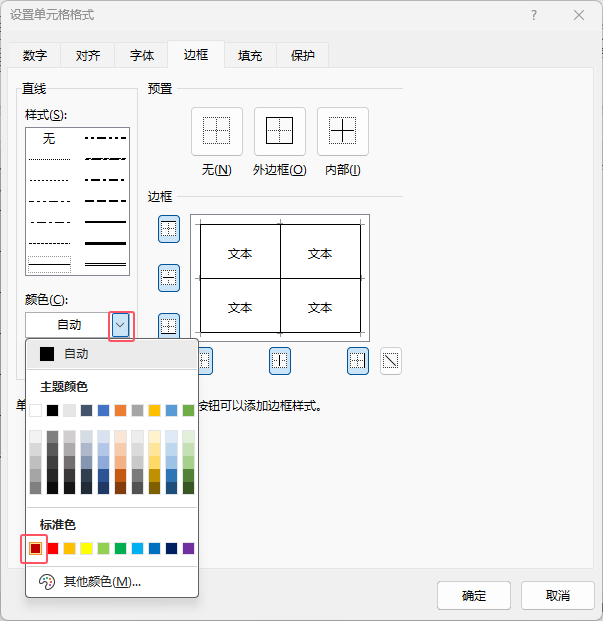
Task: Pick light green standard color swatch
Action: [103, 548]
